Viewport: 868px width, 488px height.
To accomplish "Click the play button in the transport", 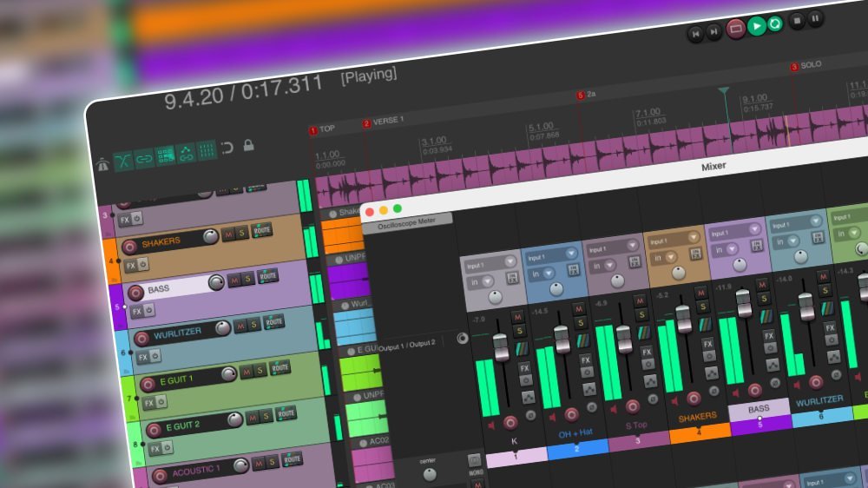I will [757, 26].
